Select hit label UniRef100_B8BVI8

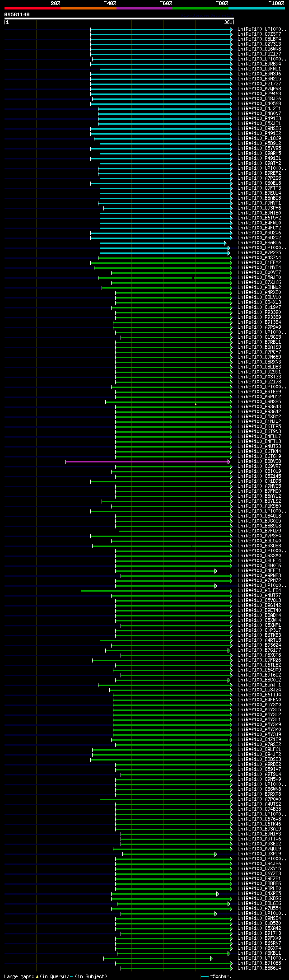pos(259,461)
